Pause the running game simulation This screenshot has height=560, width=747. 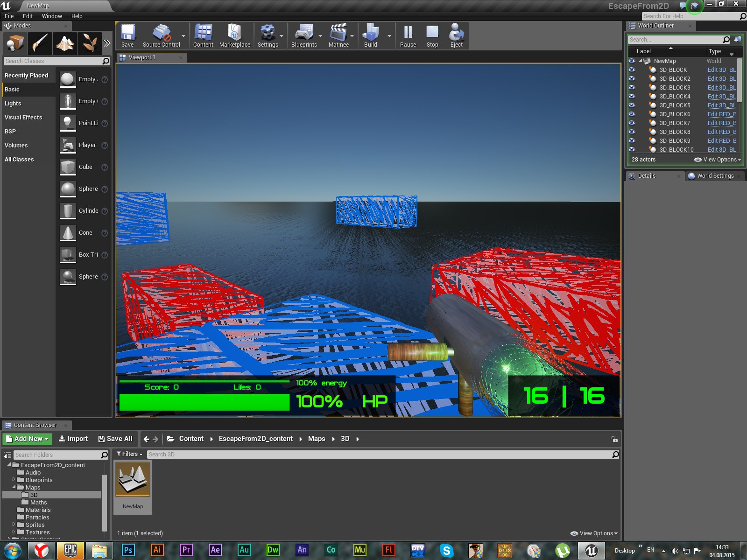click(408, 35)
